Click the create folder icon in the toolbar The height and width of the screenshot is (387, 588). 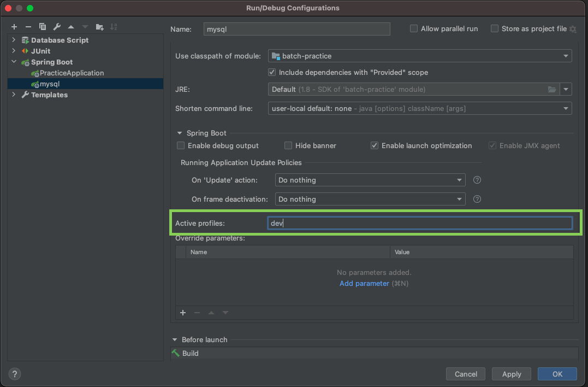click(x=99, y=27)
